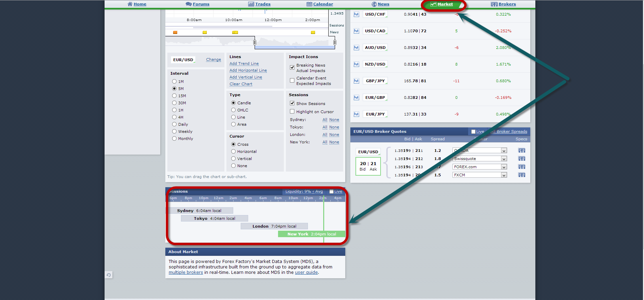Click the orange news marker on chart timeline
Viewport: 644px width, 300px height.
[x=175, y=32]
